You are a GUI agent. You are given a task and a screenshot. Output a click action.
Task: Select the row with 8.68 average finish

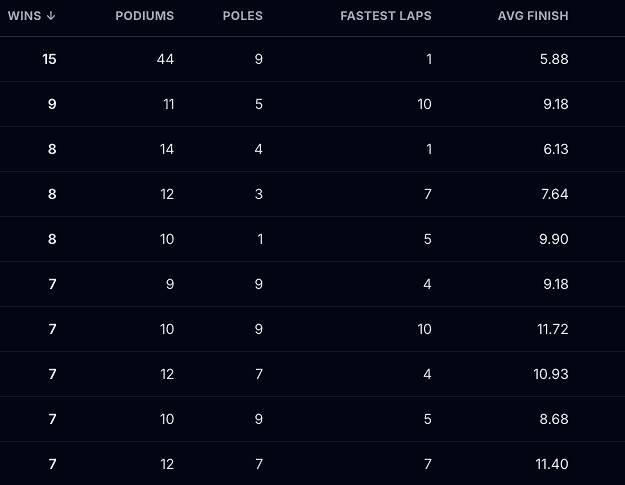(312, 419)
